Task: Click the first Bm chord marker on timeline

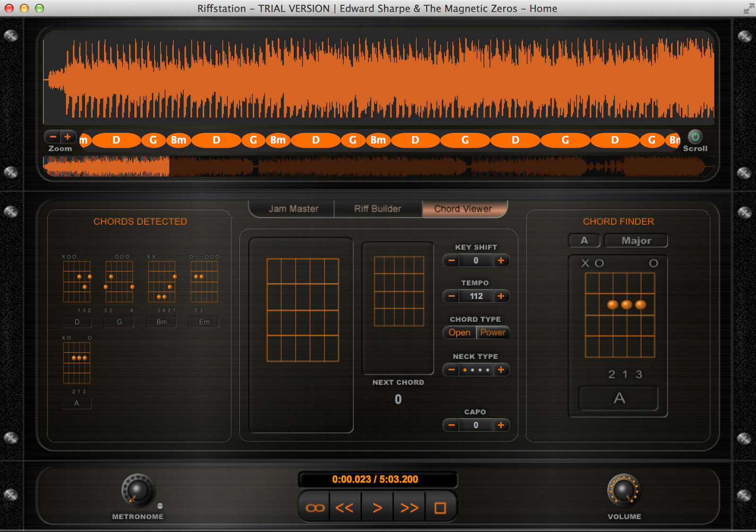Action: click(x=179, y=140)
